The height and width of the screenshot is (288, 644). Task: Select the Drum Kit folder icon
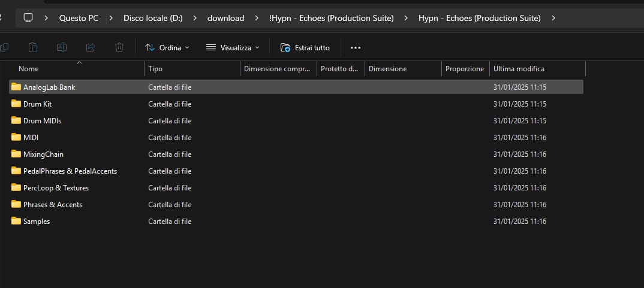point(16,104)
